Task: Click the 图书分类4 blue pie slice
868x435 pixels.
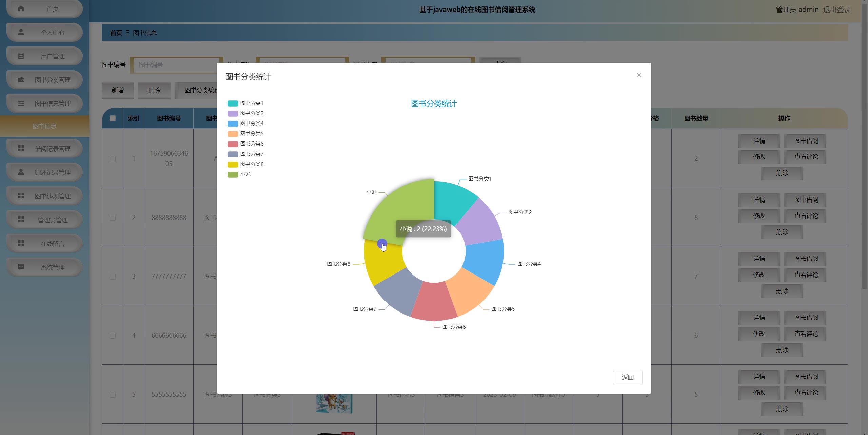Action: coord(485,260)
